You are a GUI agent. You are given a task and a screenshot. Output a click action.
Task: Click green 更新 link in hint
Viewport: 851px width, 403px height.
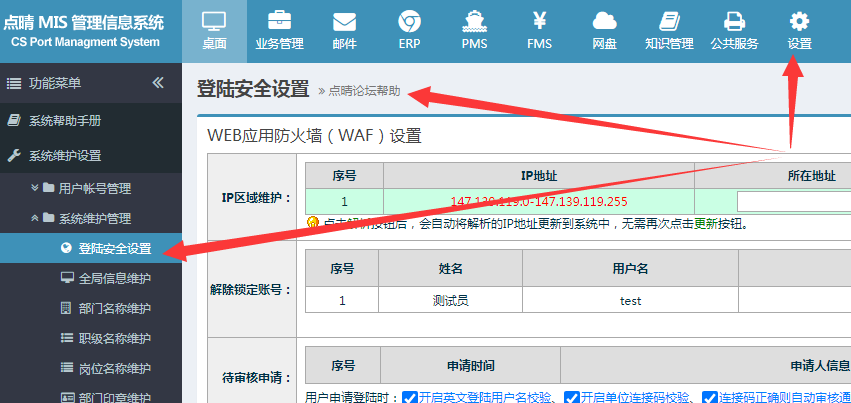pyautogui.click(x=706, y=223)
